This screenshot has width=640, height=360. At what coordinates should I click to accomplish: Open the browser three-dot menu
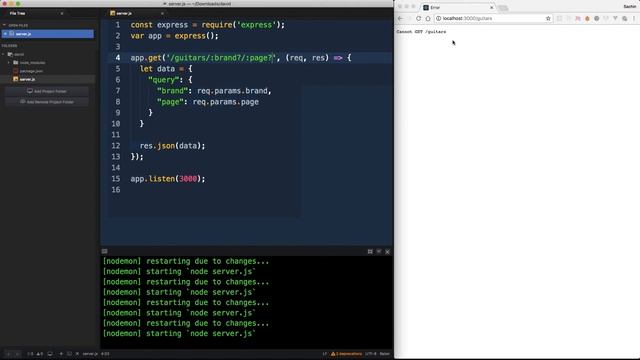coord(634,18)
